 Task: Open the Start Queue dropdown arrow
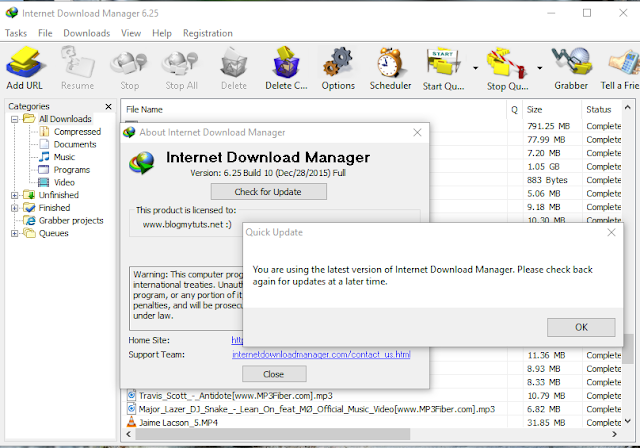click(x=476, y=68)
